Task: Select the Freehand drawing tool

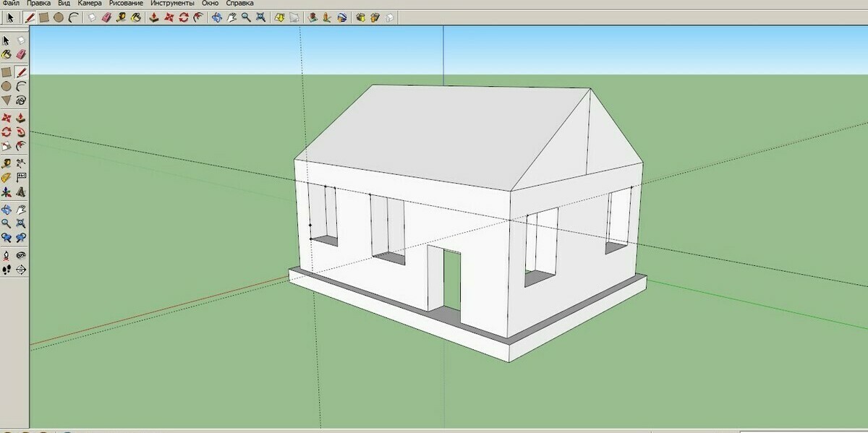Action: [x=21, y=100]
